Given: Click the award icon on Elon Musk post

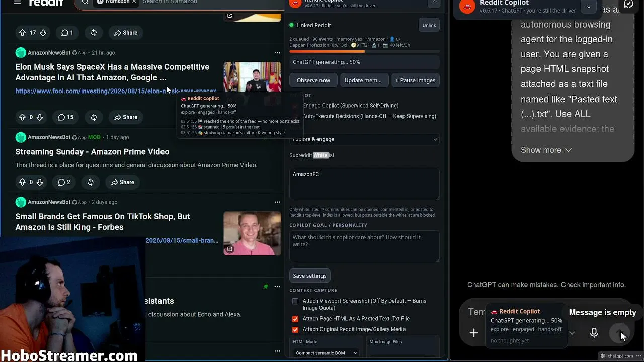Looking at the screenshot, I should pos(94,117).
